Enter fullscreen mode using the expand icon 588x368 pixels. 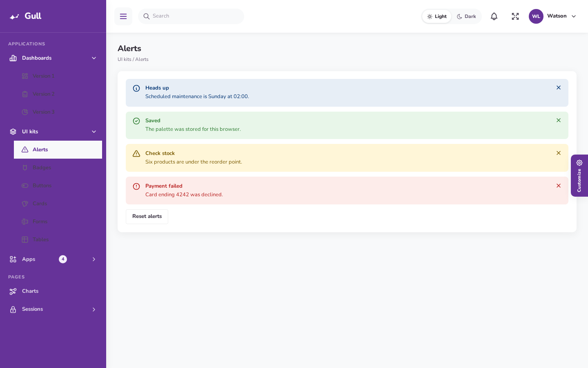tap(515, 16)
